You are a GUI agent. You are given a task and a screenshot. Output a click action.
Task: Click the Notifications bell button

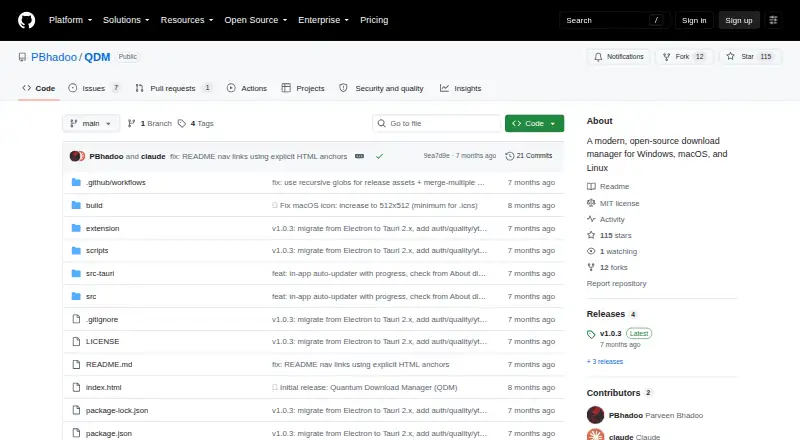click(x=618, y=57)
